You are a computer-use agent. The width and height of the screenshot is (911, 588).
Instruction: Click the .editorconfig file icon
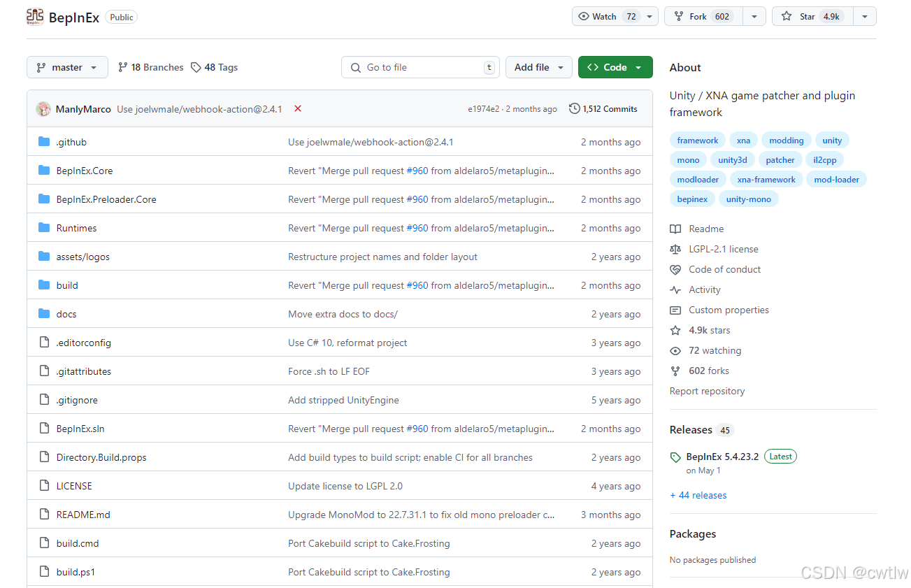point(44,343)
